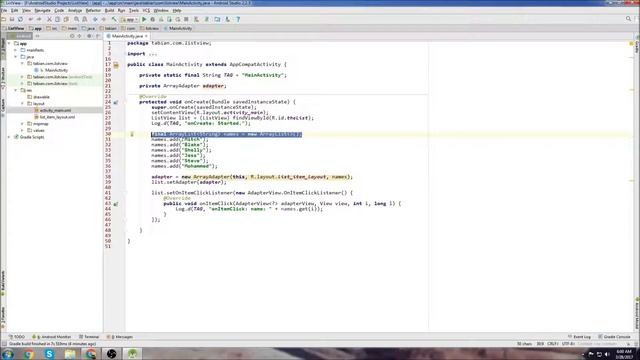Screen dimensions: 640x360
Task: Expand the values folder
Action: pyautogui.click(x=22, y=130)
